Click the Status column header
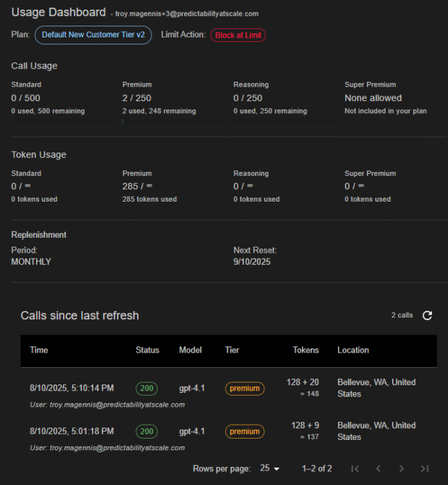The image size is (448, 485). tap(147, 350)
